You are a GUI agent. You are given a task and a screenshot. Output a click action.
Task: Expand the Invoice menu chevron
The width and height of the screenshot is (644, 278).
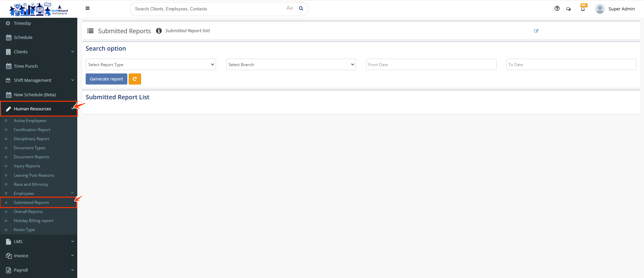pyautogui.click(x=73, y=256)
